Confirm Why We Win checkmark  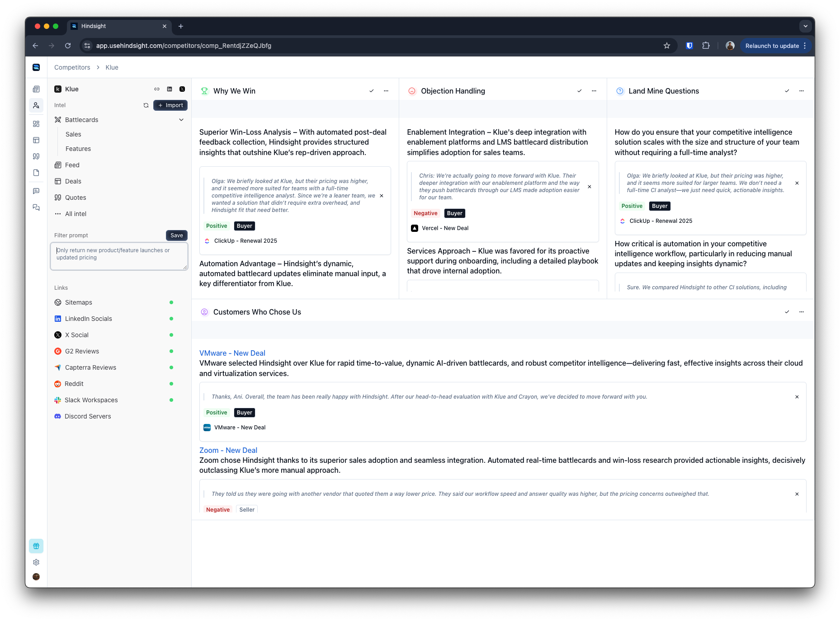372,91
